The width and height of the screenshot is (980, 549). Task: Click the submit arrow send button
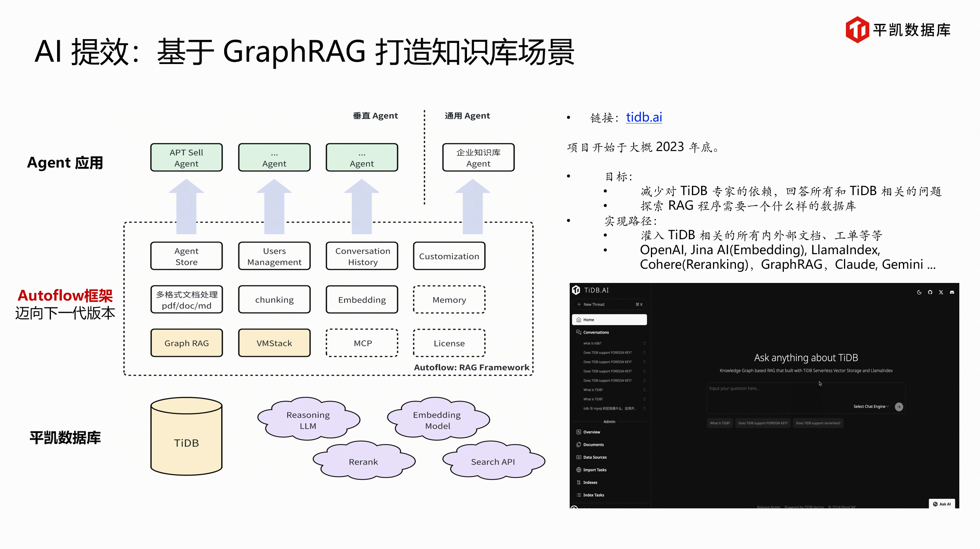(x=899, y=407)
